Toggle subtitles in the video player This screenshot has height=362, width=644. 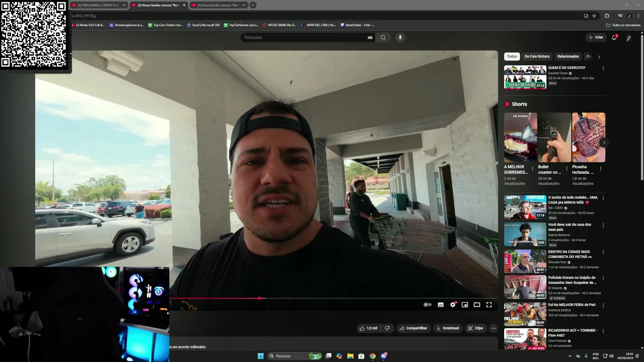pos(441,305)
